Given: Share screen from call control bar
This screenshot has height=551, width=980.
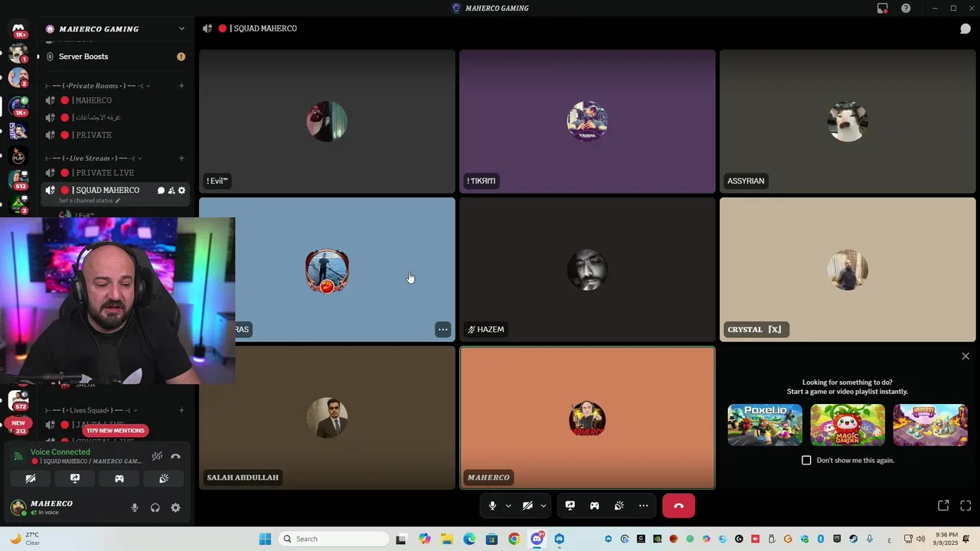Looking at the screenshot, I should (570, 506).
